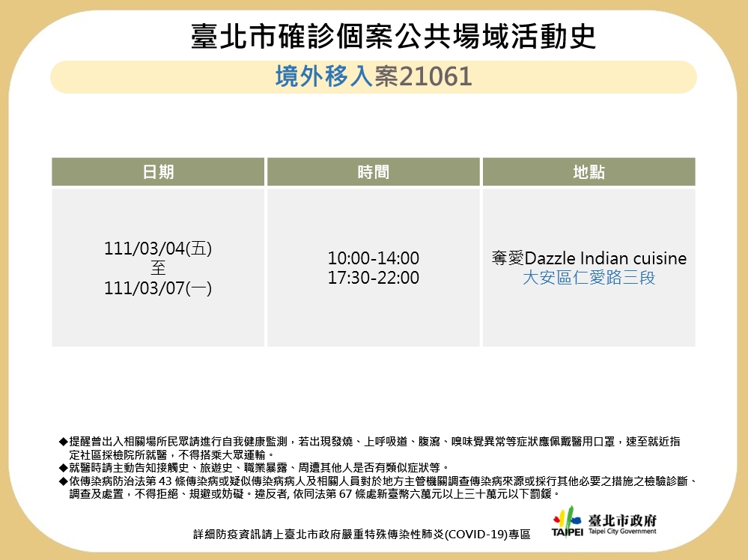Select the time range 10:00-14:00
This screenshot has width=748, height=560.
[374, 258]
